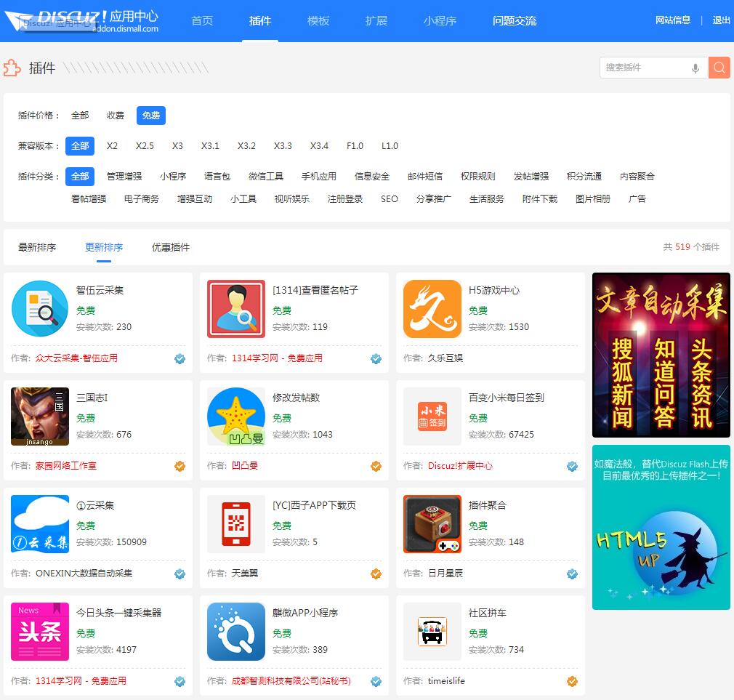Open the 百变小米每日签到 icon
This screenshot has height=700, width=734.
coord(432,417)
